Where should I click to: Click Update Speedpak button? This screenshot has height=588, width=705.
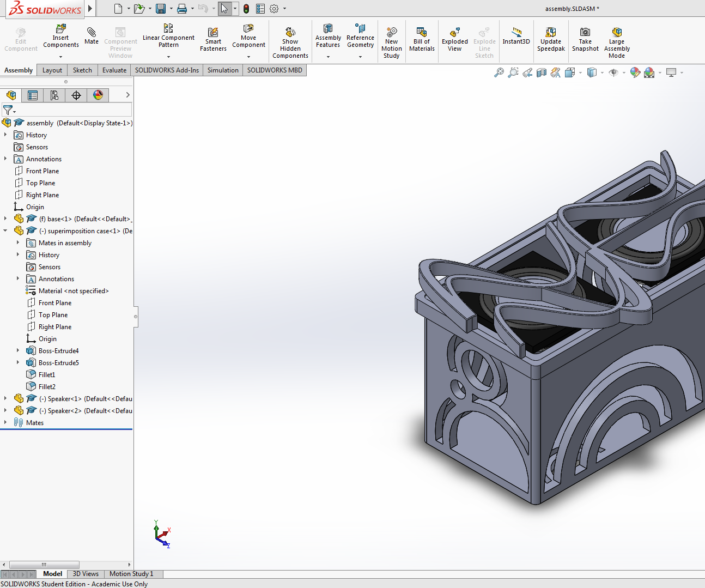pos(551,39)
